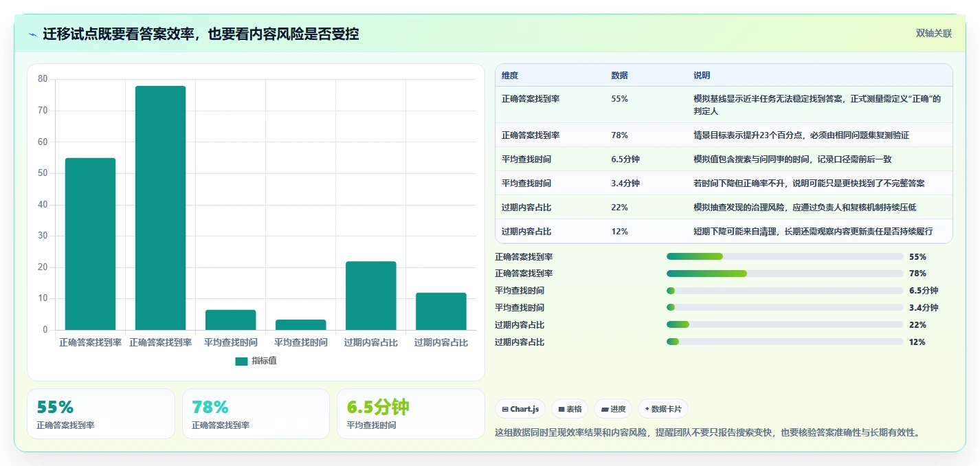Click 平均查找时间 caption in 6.5分钟 card

point(371,425)
